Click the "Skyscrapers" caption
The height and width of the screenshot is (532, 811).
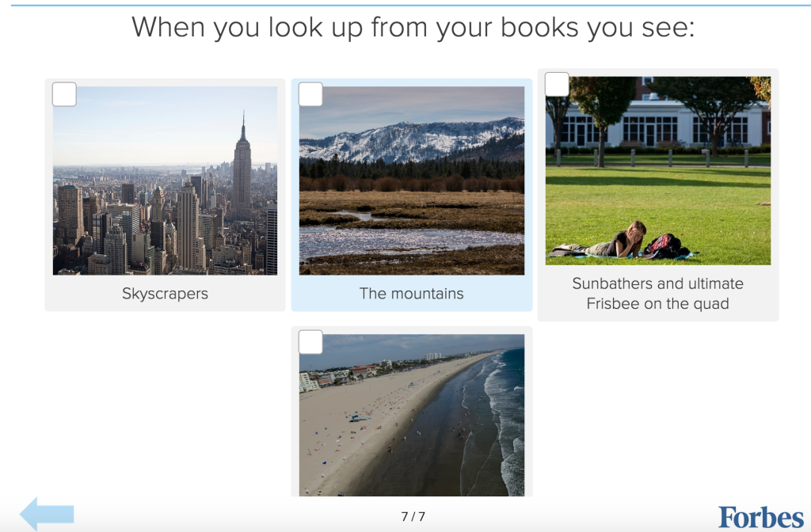[x=165, y=294]
